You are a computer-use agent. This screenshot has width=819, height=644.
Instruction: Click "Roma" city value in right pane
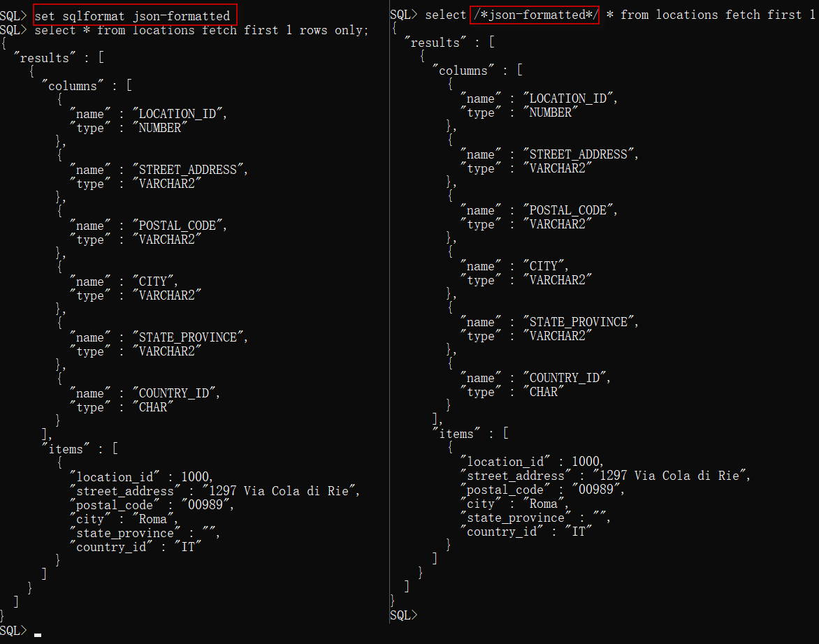(543, 504)
